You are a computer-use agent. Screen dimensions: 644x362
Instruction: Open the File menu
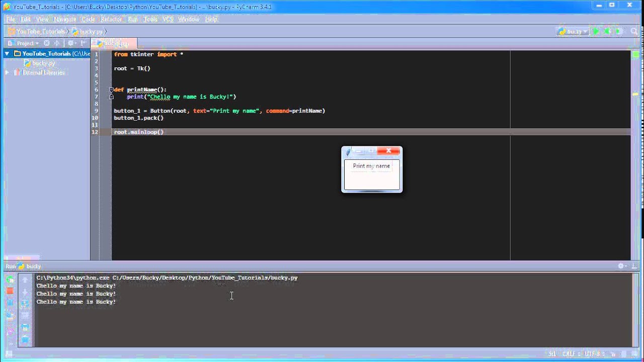pos(11,19)
